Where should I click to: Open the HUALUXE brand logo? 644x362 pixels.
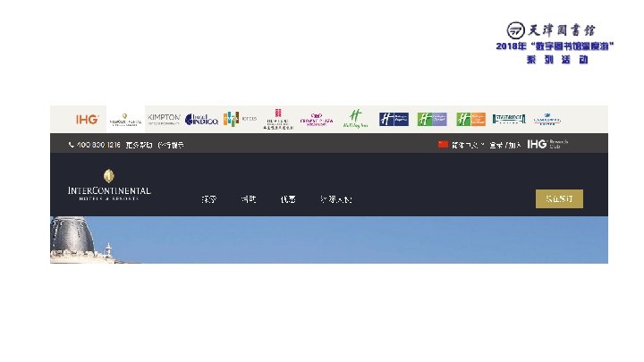point(278,120)
